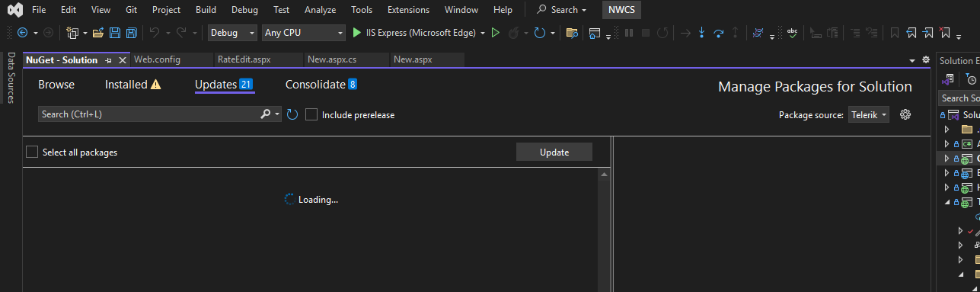980x292 pixels.
Task: Check the Select all packages checkbox
Action: pos(32,152)
